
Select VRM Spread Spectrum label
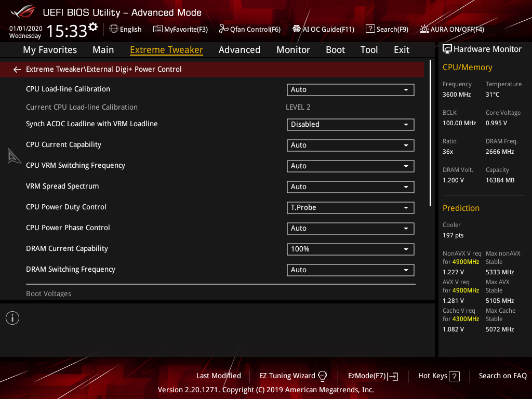click(62, 187)
